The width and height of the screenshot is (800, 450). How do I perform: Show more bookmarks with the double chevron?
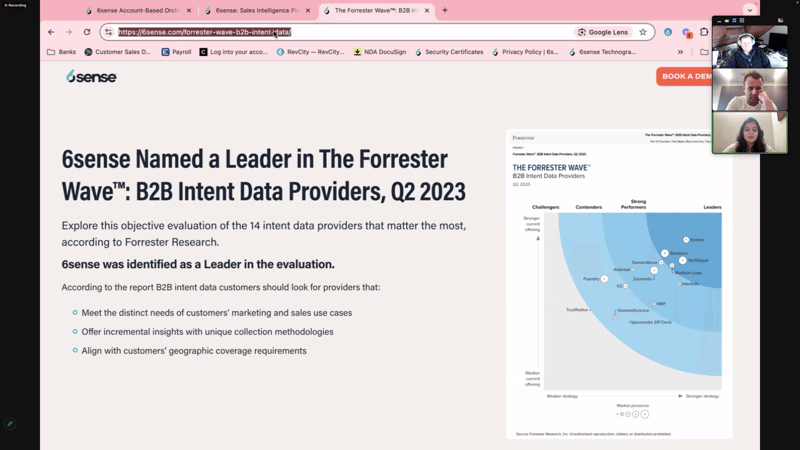(x=680, y=52)
